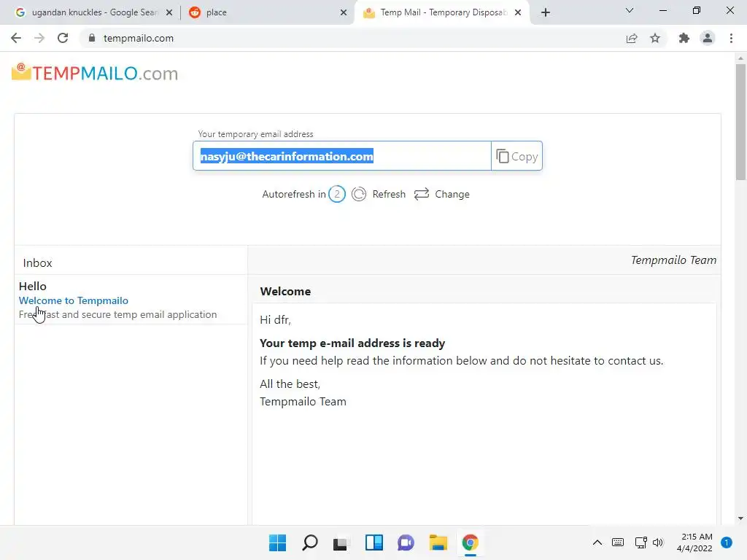
Task: Open the tab search dropdown chevron
Action: pyautogui.click(x=630, y=10)
